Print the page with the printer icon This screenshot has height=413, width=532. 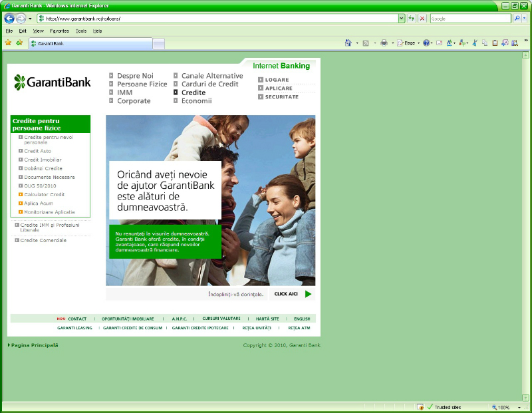coord(384,43)
